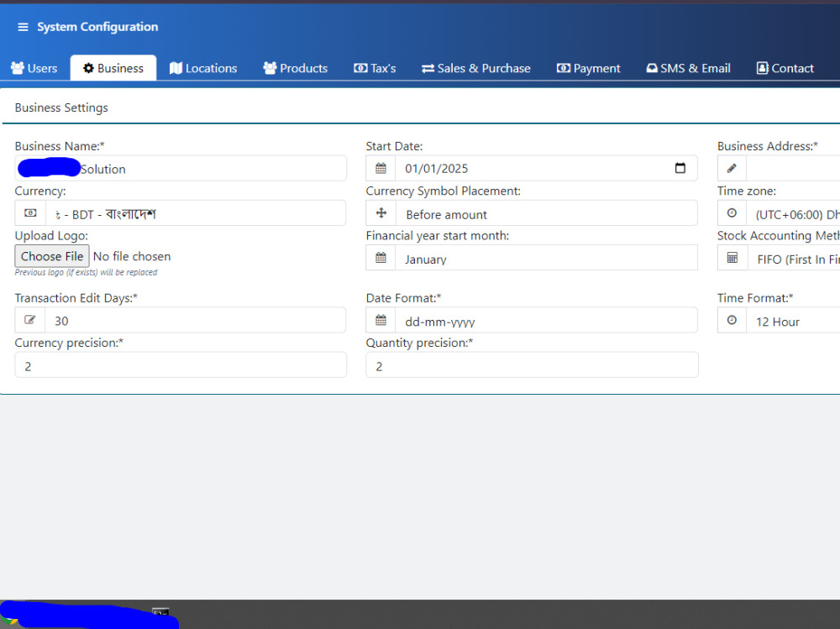Open the Date Format dropdown

click(547, 321)
